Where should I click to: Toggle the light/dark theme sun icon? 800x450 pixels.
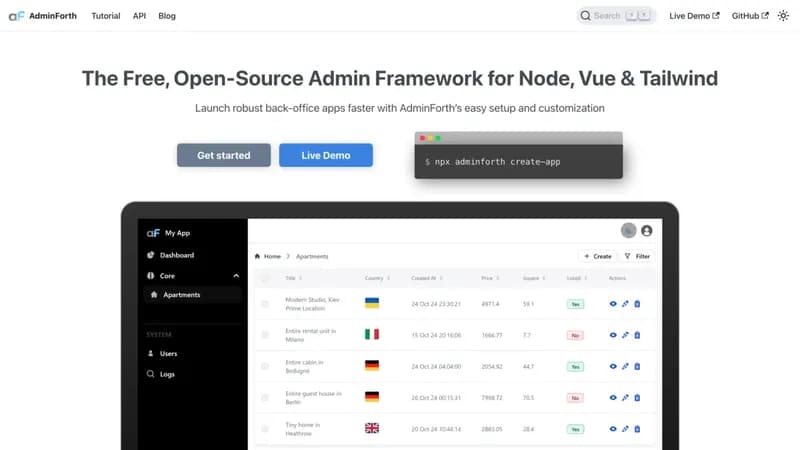783,16
